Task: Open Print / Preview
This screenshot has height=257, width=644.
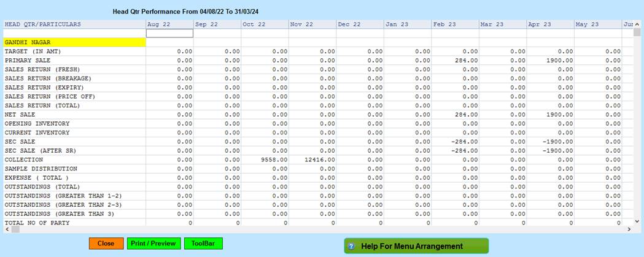Action: pyautogui.click(x=154, y=244)
